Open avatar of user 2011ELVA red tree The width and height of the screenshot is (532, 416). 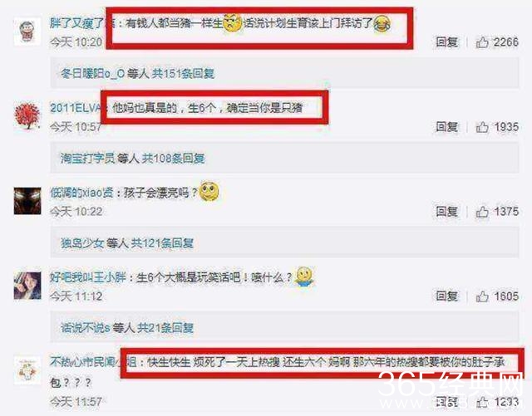(x=27, y=116)
